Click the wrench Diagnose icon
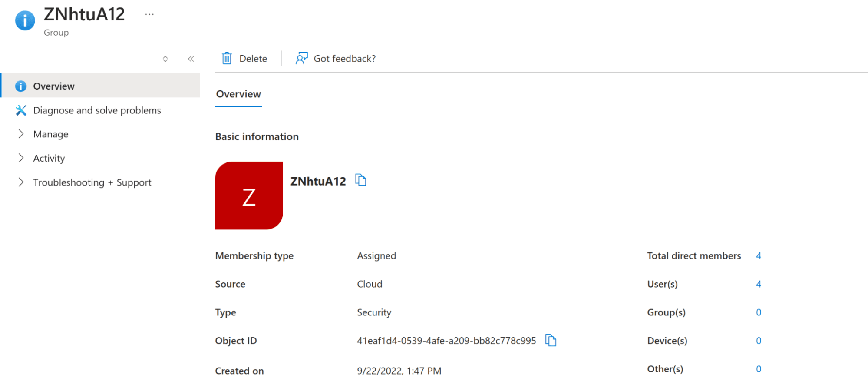Screen dimensions: 868x388 (x=21, y=110)
